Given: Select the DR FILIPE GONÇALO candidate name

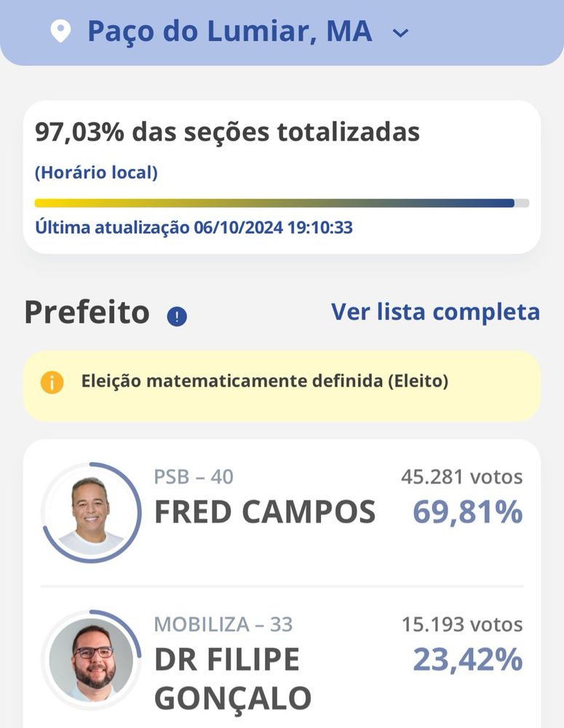Looking at the screenshot, I should click(233, 678).
